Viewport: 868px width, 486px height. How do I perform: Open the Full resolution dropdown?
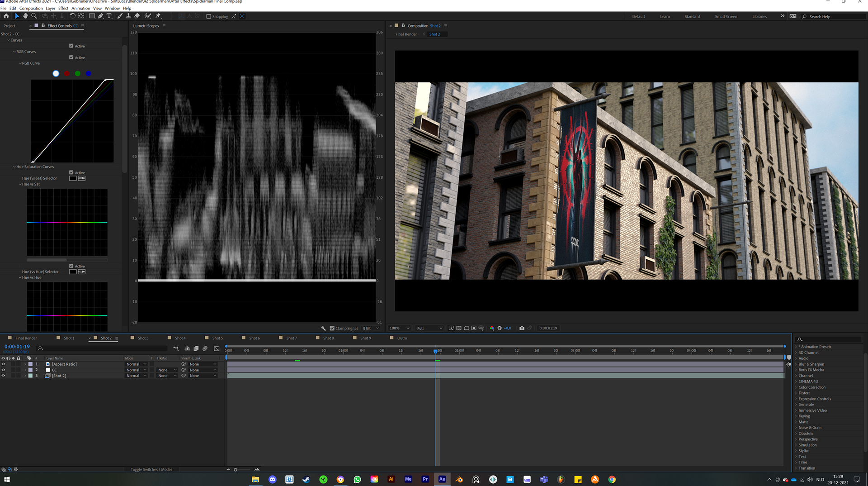point(429,329)
